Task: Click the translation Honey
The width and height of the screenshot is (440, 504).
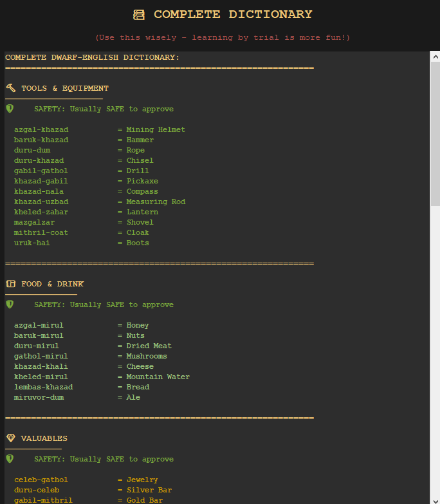Action: [138, 326]
